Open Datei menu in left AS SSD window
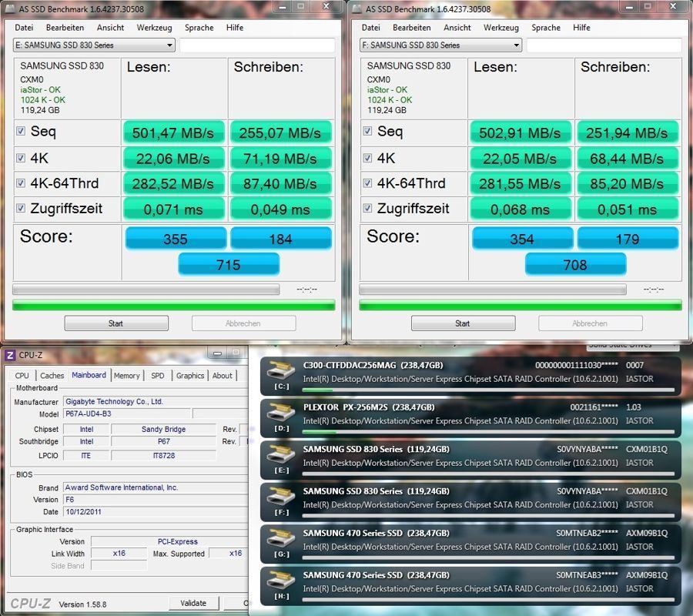Screen dimensions: 693x616 tap(24, 28)
